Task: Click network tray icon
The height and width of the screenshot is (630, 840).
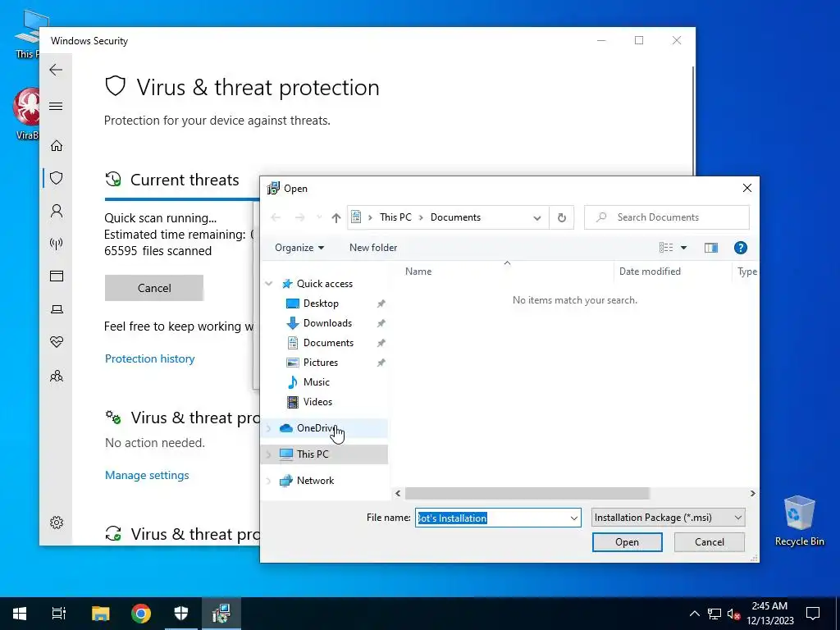Action: tap(714, 614)
